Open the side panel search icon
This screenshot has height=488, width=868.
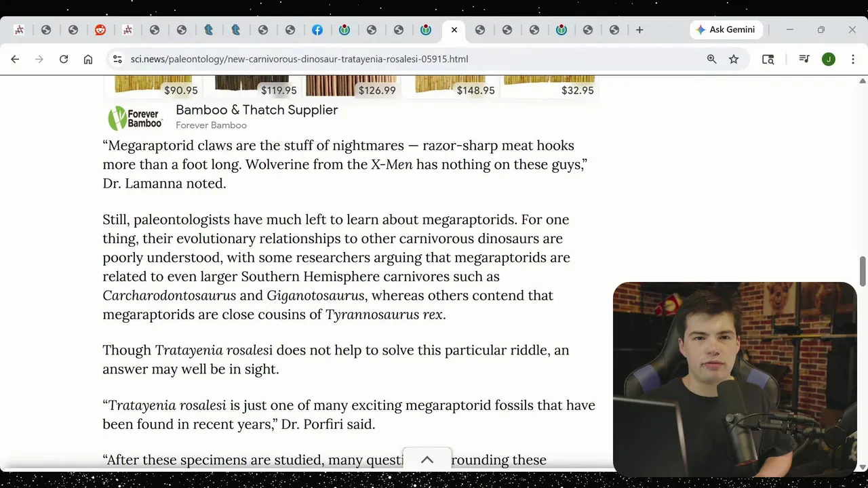[x=768, y=59]
